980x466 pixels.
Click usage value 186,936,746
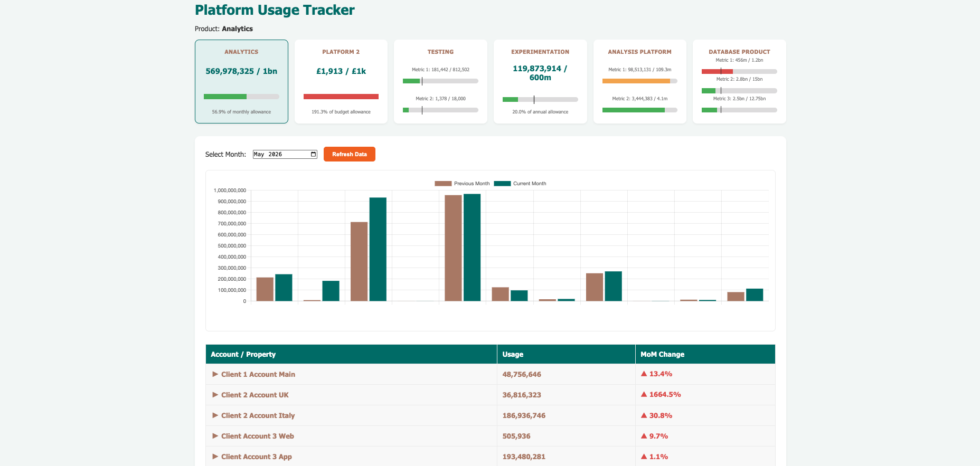pos(524,415)
